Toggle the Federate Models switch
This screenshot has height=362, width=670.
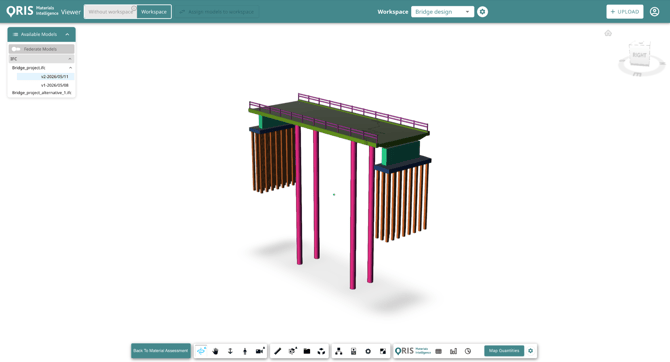(x=16, y=49)
